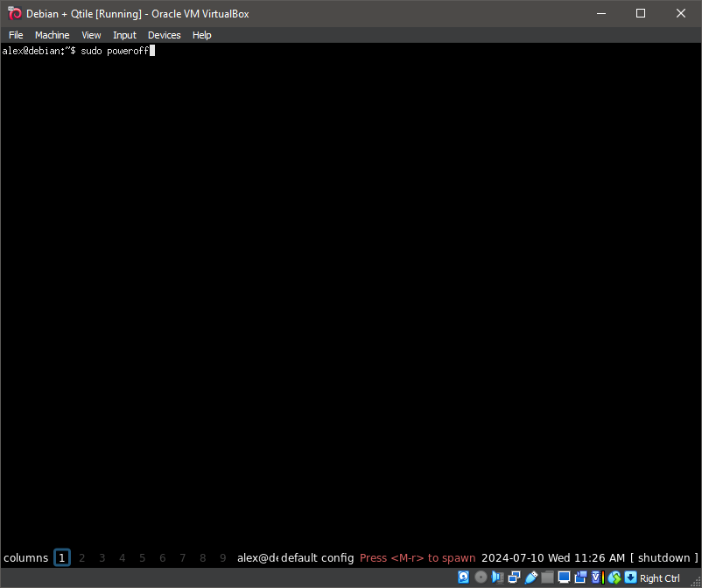Click the keyboard capture arrow icon
Screen dimensions: 702x588
pos(630,577)
